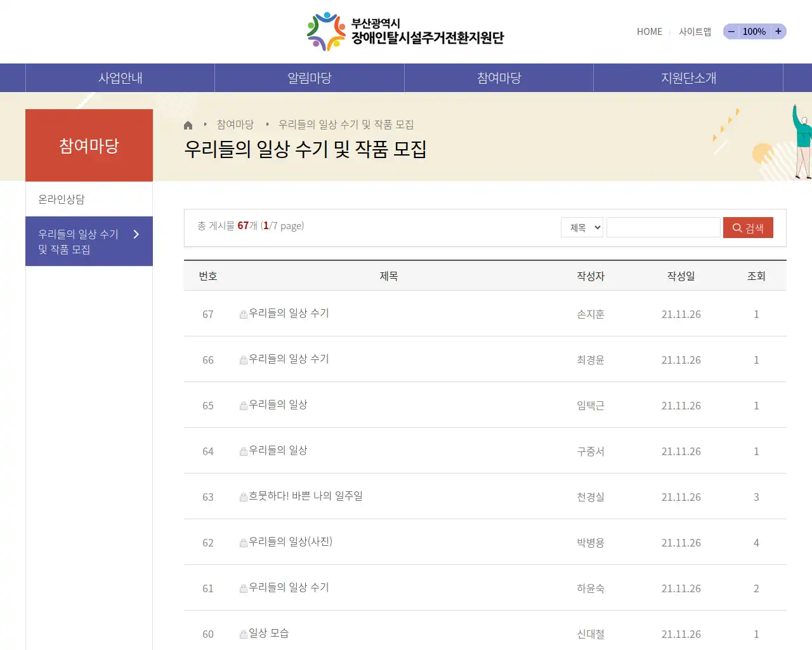The image size is (812, 650).
Task: Go to the HOME link
Action: 650,32
